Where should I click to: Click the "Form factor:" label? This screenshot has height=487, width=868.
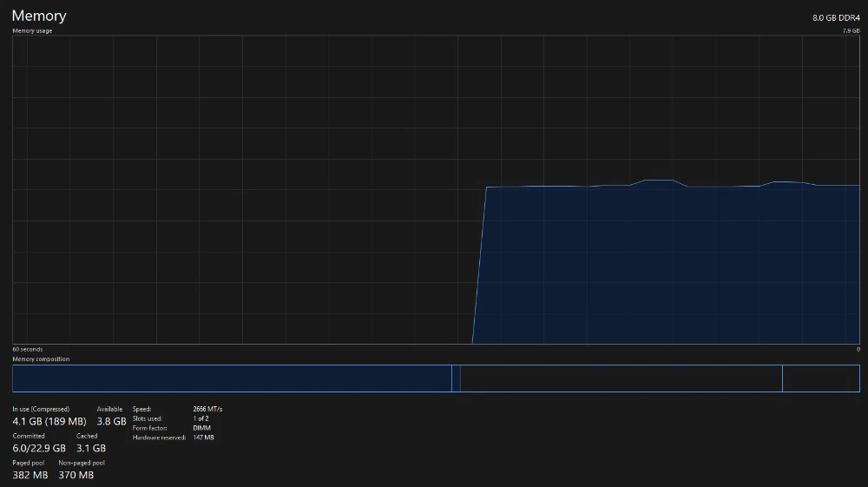[x=149, y=428]
